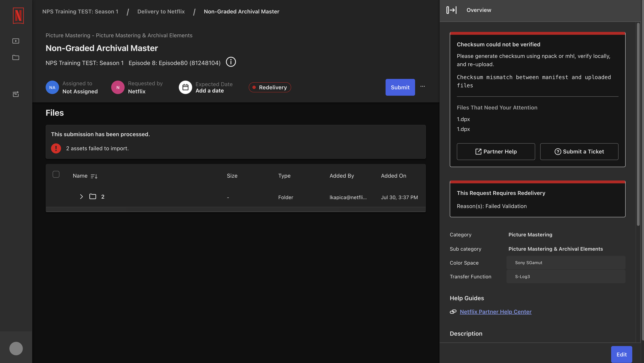Click second 1.dpx file in attention list

463,129
